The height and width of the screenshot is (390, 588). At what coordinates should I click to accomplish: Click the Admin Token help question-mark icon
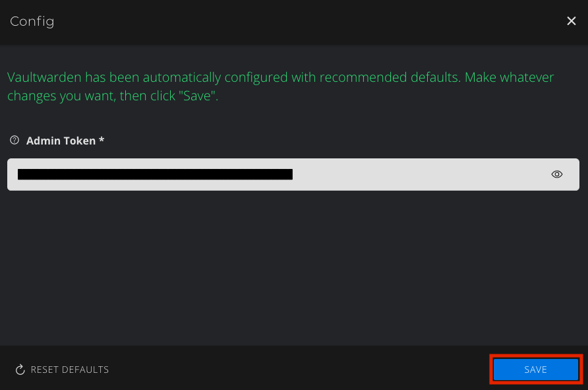click(15, 141)
